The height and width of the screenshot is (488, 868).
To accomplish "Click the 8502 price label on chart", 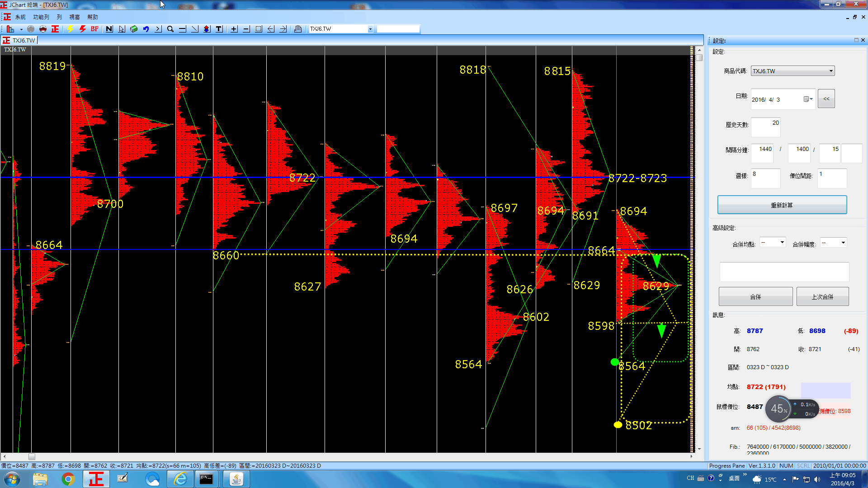I will [x=638, y=425].
